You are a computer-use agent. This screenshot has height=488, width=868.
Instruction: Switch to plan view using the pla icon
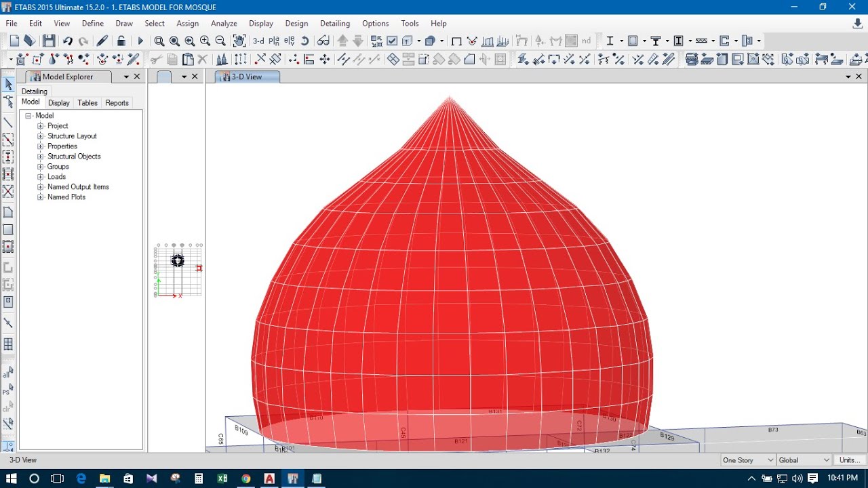274,41
